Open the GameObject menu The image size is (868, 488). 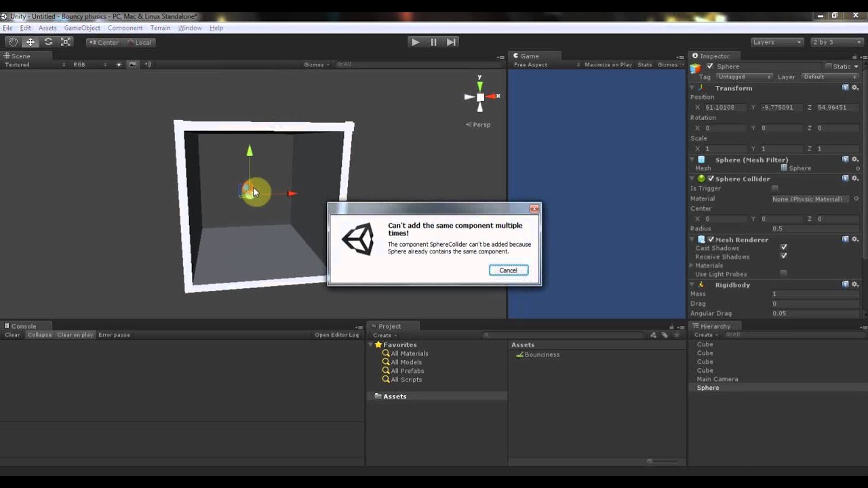tap(82, 28)
